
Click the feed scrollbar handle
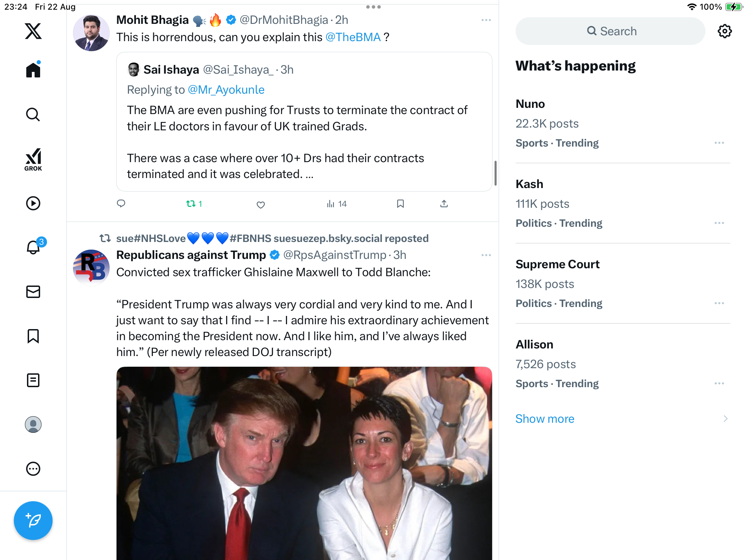[x=496, y=173]
